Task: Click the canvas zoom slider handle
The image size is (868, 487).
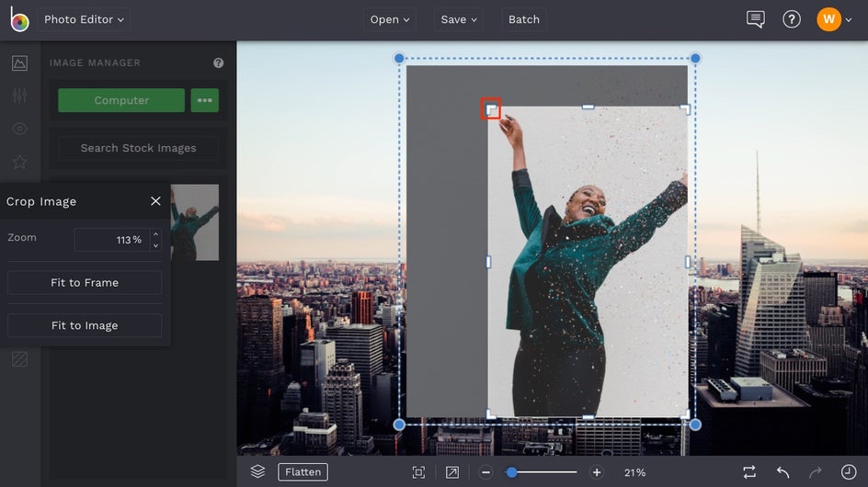Action: 511,472
